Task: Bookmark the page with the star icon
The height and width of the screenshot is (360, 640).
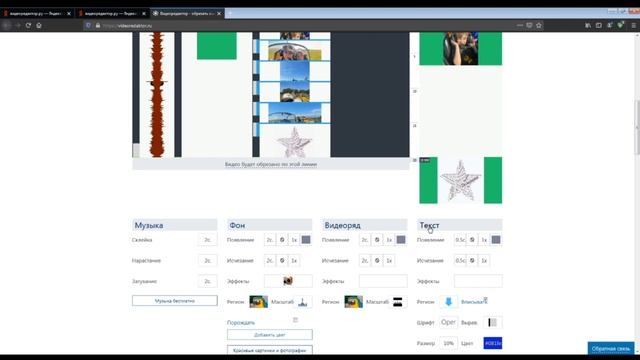Action: pos(539,25)
